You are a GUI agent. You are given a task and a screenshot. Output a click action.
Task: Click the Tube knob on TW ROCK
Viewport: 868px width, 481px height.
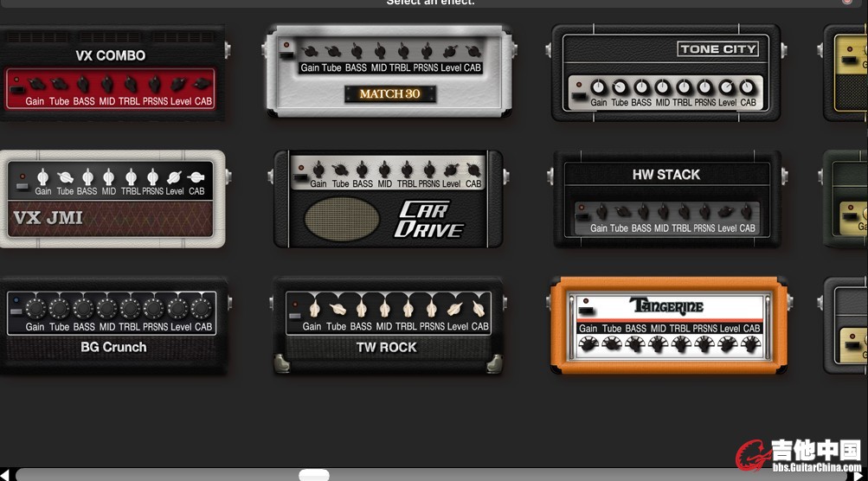(338, 308)
